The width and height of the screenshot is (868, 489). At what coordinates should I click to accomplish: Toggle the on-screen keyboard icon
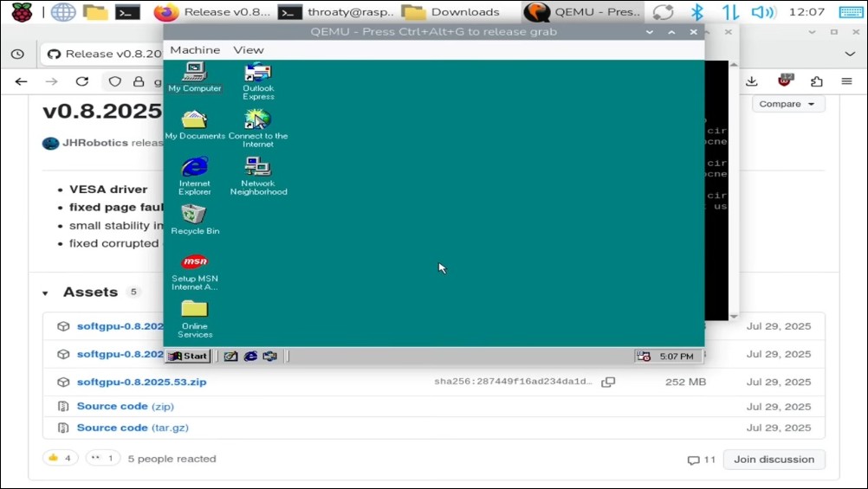(851, 11)
